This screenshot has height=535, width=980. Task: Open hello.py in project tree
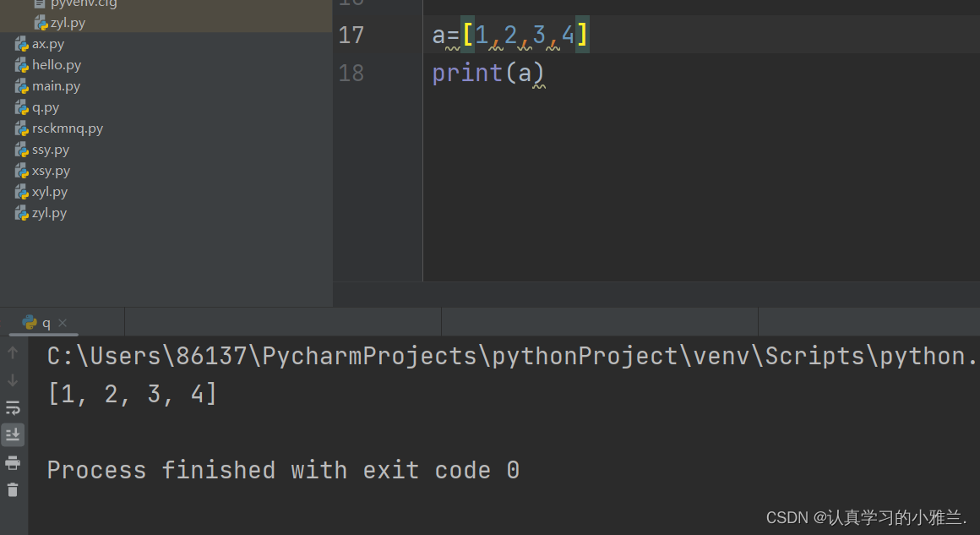(x=56, y=65)
